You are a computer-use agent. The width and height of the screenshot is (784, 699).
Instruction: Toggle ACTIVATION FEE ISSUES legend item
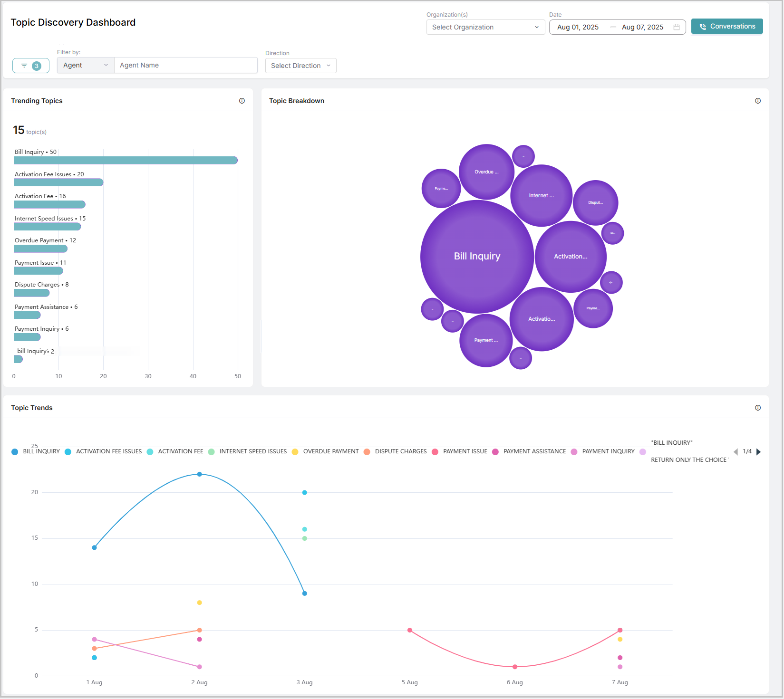pyautogui.click(x=103, y=451)
